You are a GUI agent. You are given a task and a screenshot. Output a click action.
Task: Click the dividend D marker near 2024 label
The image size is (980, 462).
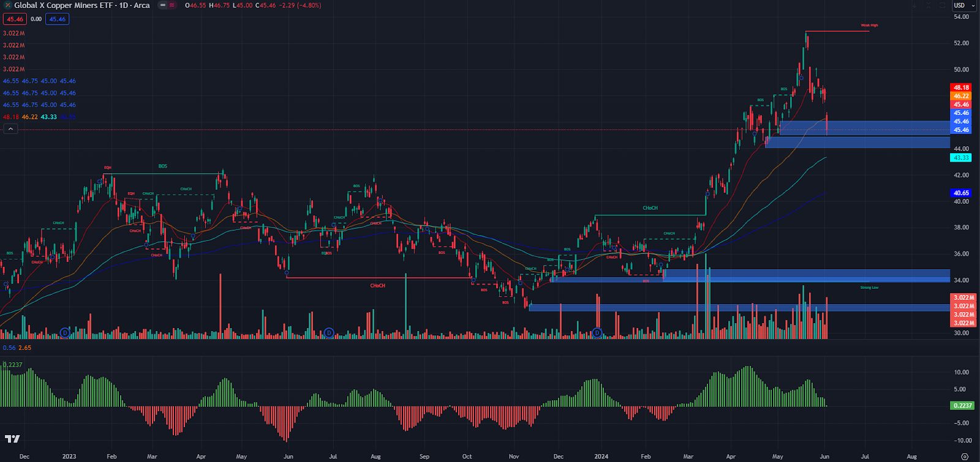click(597, 333)
